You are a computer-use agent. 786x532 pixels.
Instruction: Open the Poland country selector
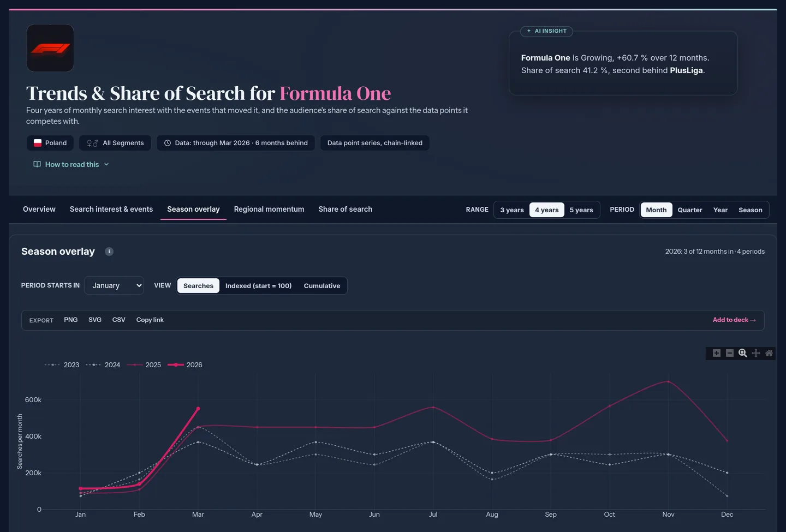[50, 143]
